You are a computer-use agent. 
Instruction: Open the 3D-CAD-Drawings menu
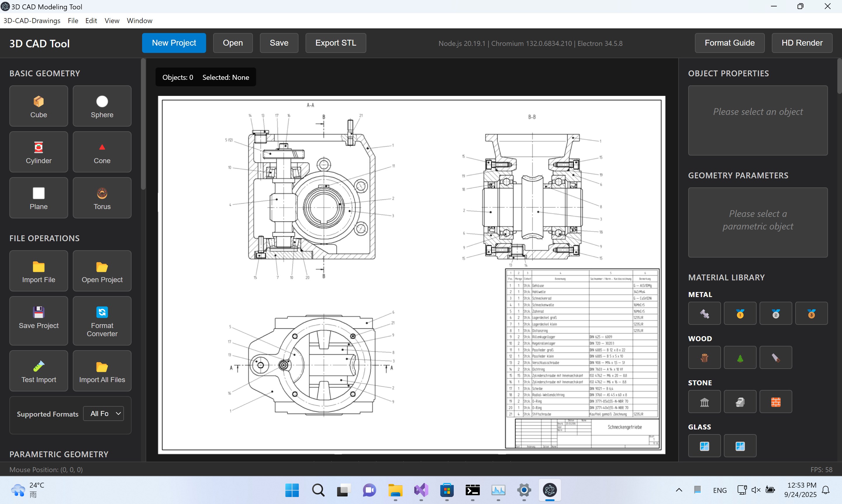[x=32, y=21]
